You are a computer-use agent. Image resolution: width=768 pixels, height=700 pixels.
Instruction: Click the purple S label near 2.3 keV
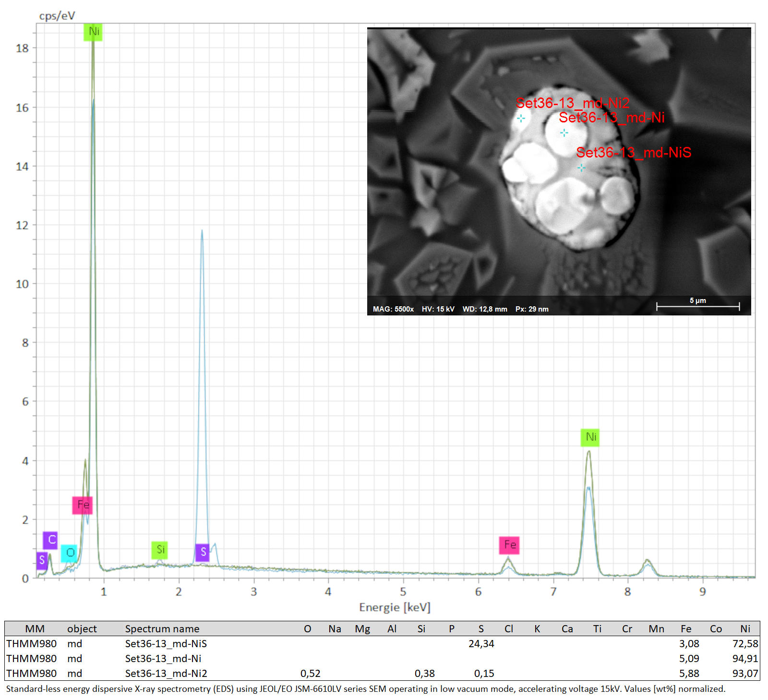tap(203, 553)
